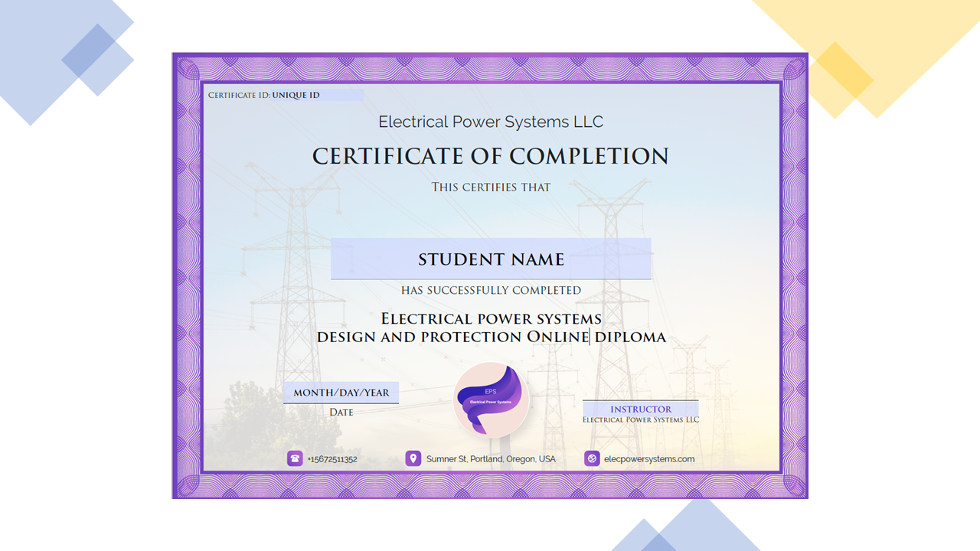Click the INSTRUCTOR signature field
Viewport: 980px width, 551px height.
tap(641, 409)
